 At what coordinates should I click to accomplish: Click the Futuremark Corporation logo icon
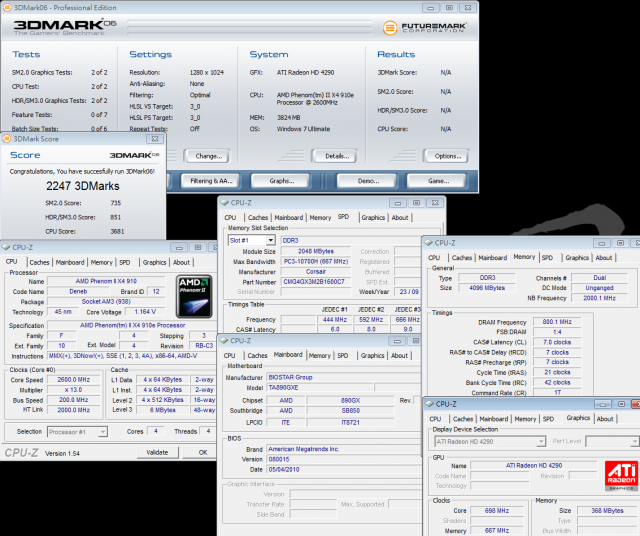(x=390, y=28)
